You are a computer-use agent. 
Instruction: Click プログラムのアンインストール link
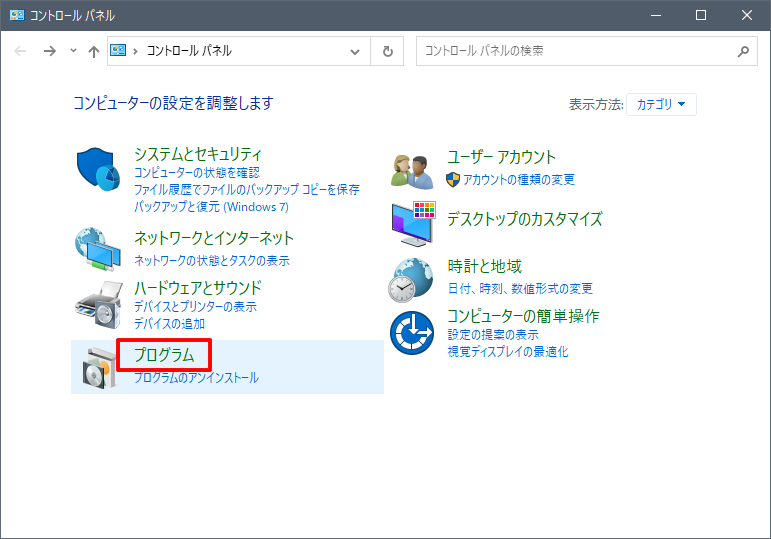197,378
